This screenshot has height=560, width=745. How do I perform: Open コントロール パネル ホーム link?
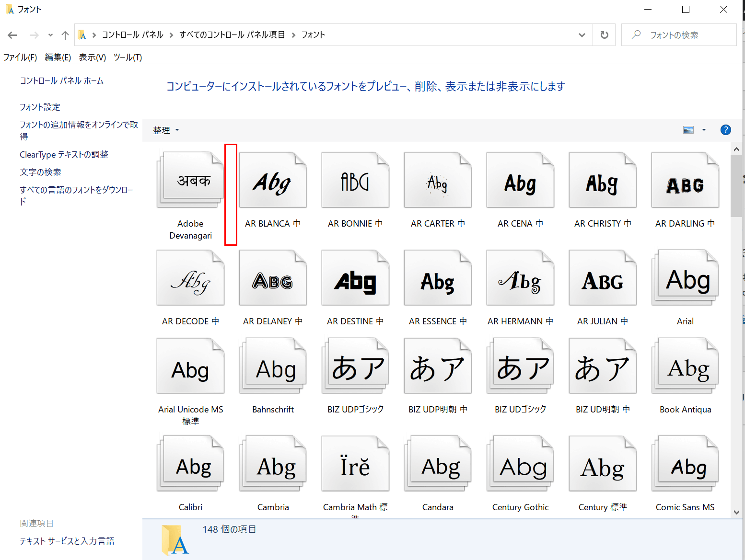point(62,81)
